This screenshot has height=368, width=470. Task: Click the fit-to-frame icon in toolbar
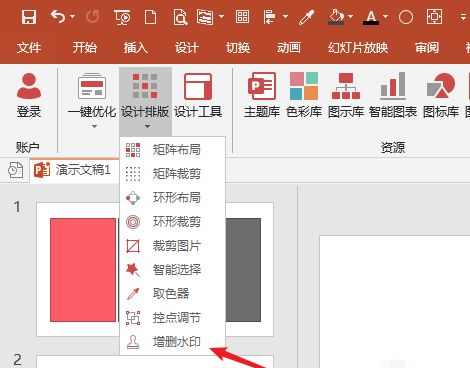pyautogui.click(x=435, y=17)
